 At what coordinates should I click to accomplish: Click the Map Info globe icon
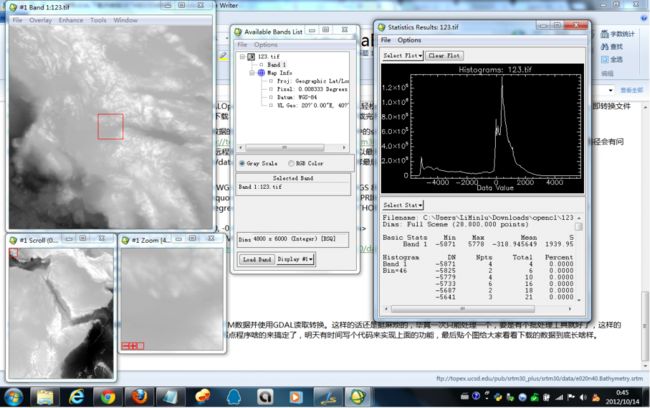pyautogui.click(x=261, y=73)
